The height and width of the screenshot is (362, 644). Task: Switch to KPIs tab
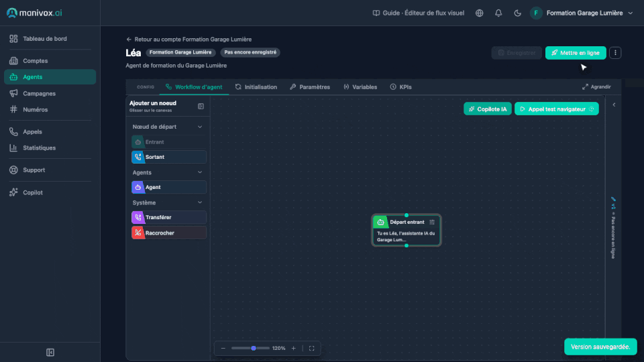(401, 87)
